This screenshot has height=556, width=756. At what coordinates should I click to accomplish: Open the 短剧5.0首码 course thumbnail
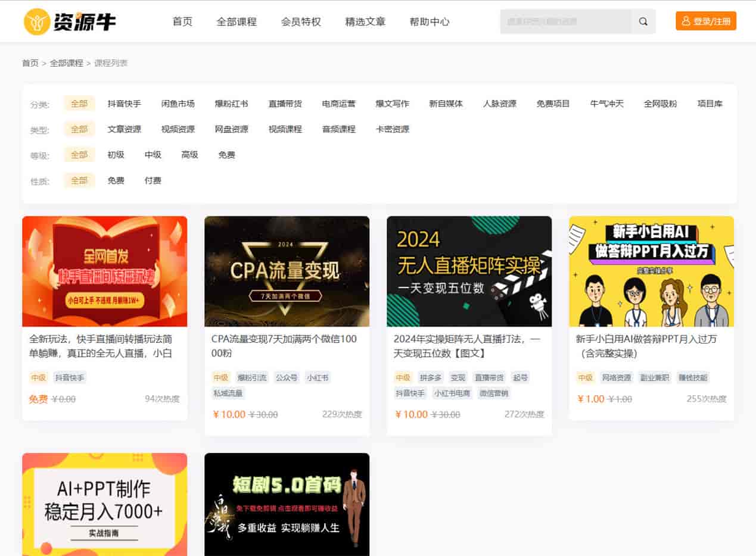pos(287,504)
